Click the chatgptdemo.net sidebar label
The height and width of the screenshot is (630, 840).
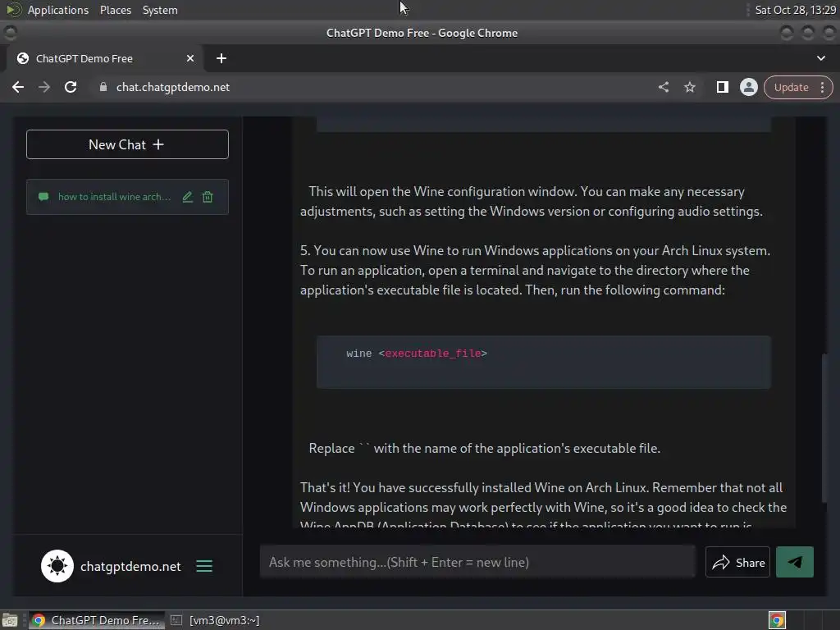tap(130, 566)
